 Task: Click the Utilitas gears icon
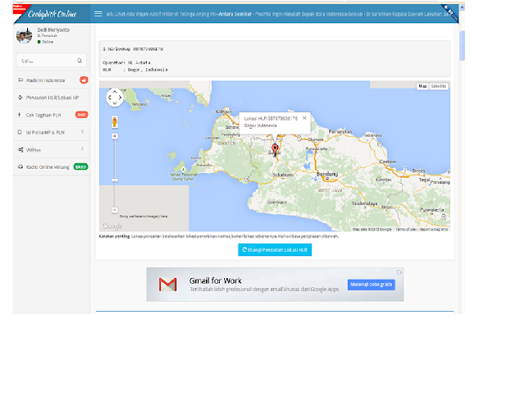point(21,149)
